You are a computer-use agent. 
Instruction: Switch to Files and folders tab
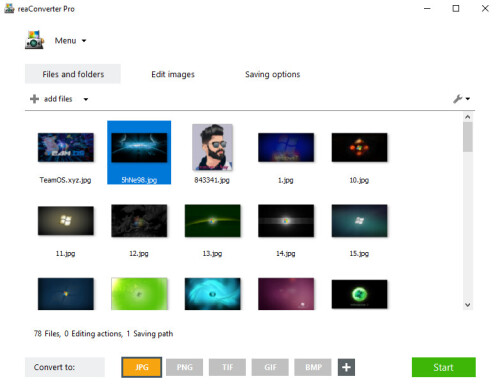[73, 74]
